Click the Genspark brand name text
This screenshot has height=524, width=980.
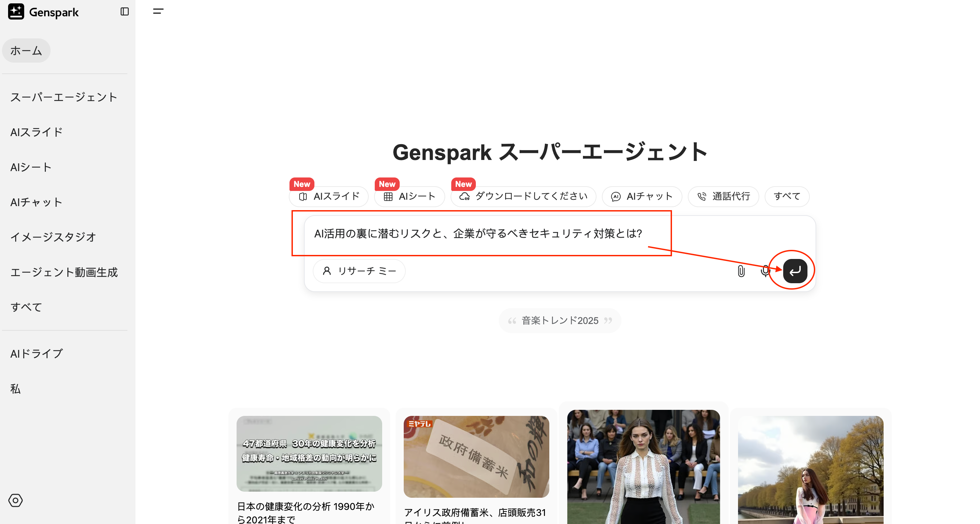pos(54,12)
